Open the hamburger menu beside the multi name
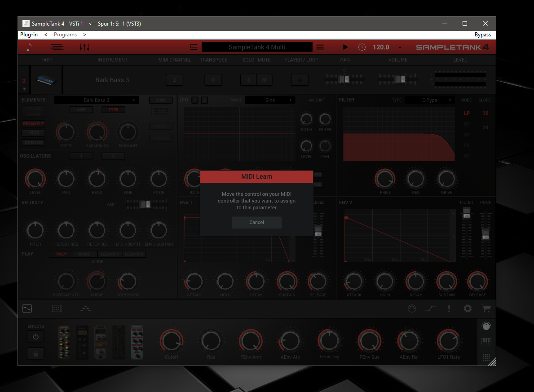534x392 pixels. point(320,47)
